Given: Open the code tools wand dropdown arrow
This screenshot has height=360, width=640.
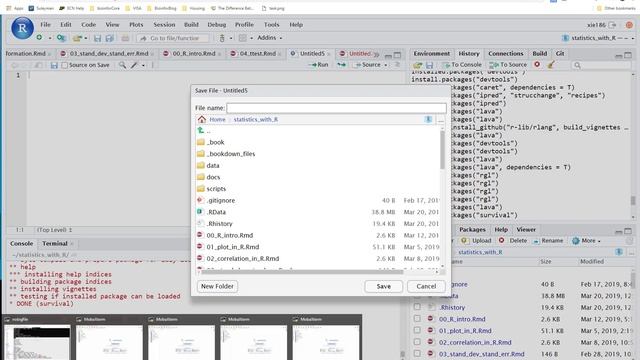Looking at the screenshot, I should click(x=143, y=65).
